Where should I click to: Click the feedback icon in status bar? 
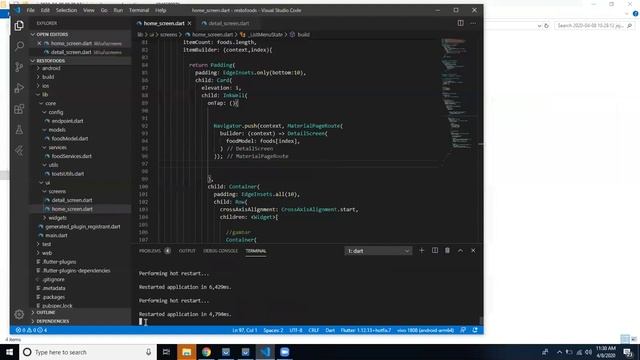coord(463,330)
